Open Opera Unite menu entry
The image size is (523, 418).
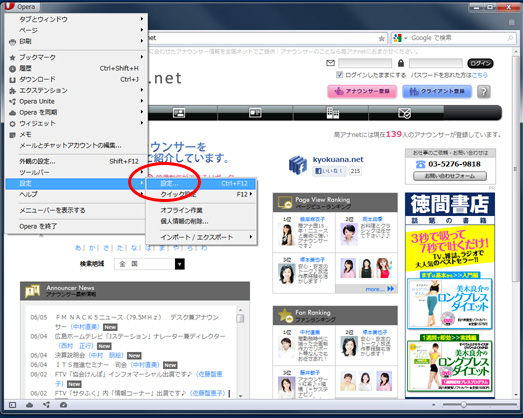click(76, 101)
